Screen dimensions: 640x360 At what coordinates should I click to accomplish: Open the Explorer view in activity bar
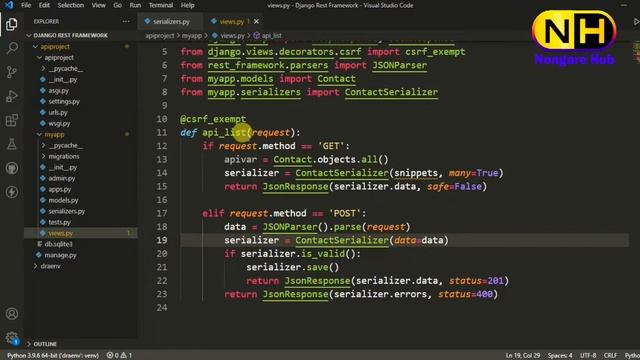click(11, 24)
